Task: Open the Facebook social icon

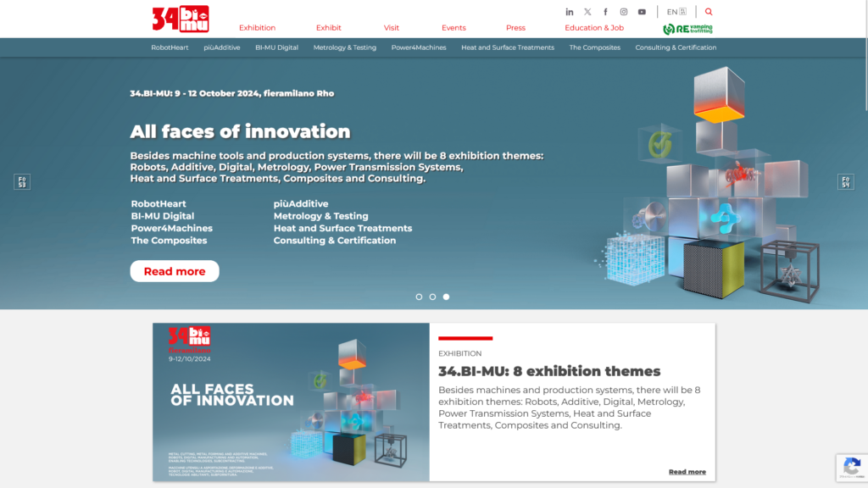Action: pyautogui.click(x=605, y=12)
